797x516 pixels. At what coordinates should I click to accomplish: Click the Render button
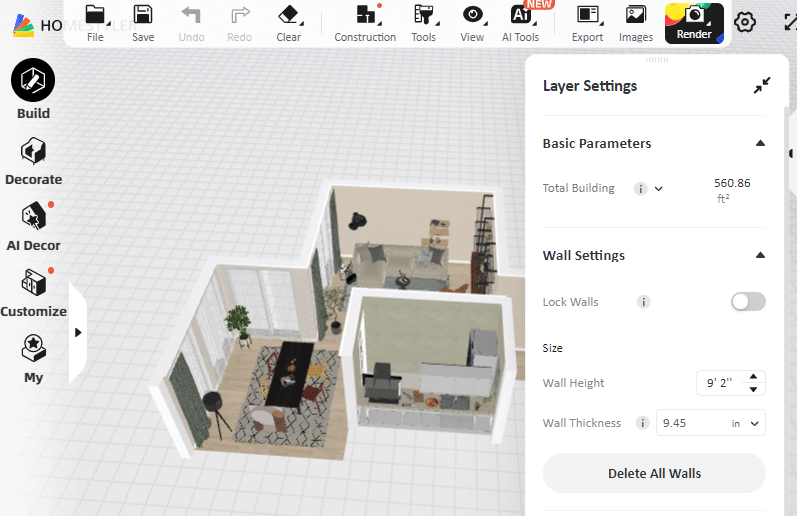(x=694, y=22)
